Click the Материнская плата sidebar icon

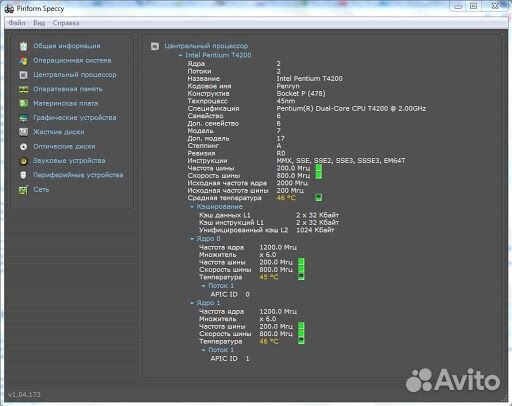[23, 104]
